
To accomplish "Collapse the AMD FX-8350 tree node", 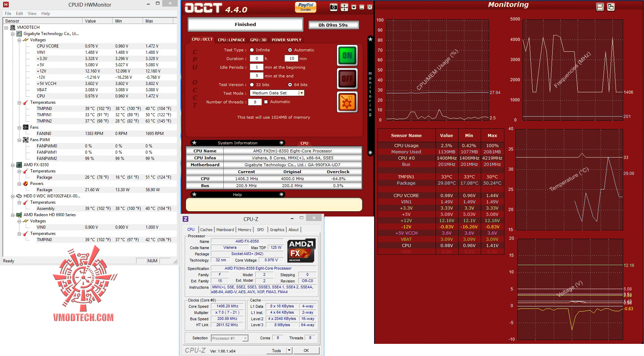I will tap(13, 165).
